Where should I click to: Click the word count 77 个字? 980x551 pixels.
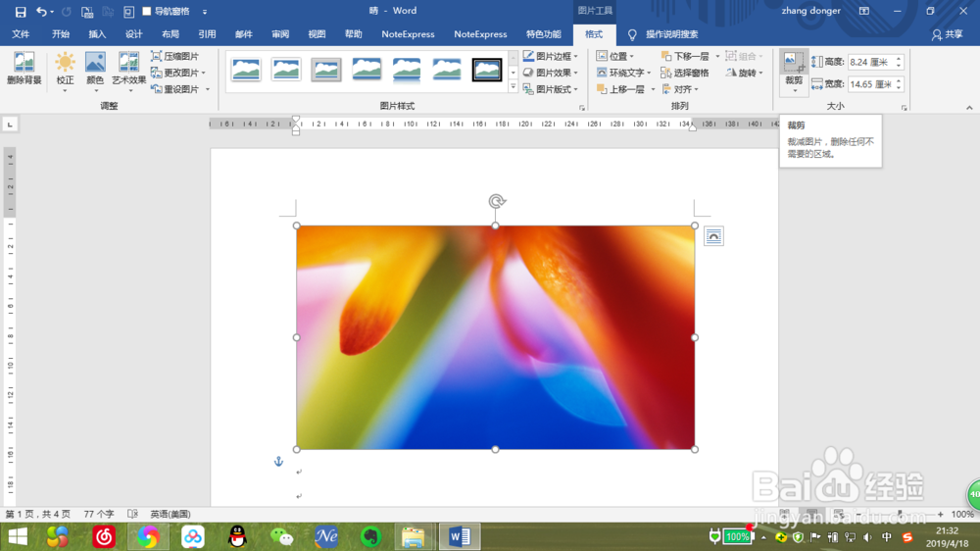pos(99,514)
